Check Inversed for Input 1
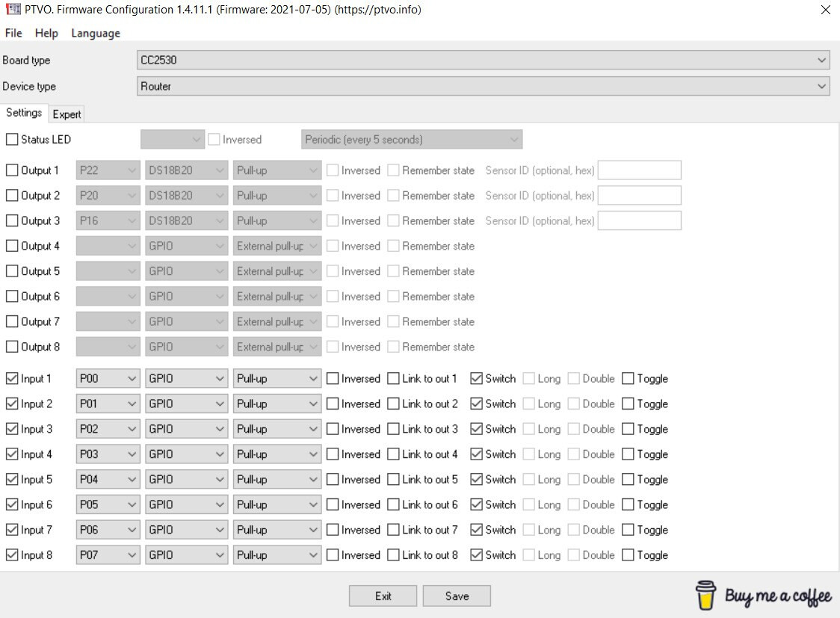 tap(333, 379)
